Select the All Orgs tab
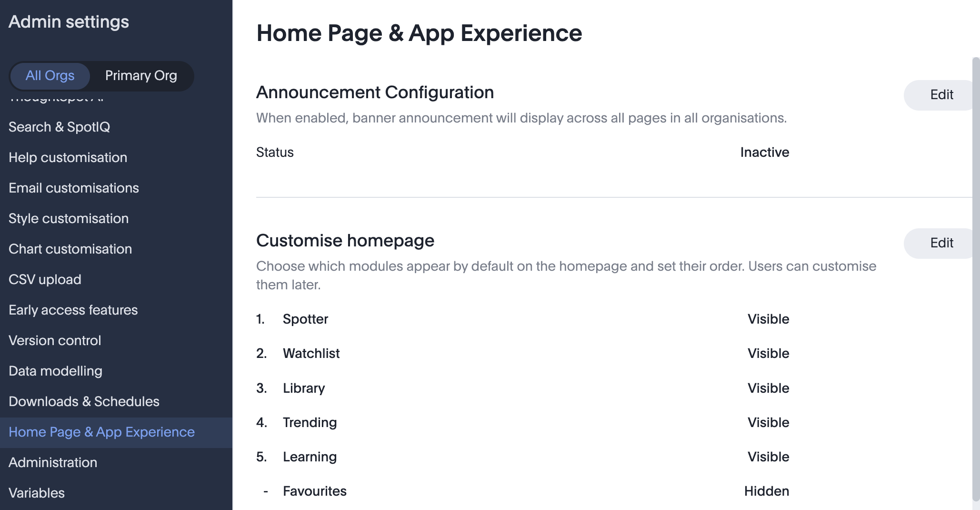Viewport: 980px width, 510px height. click(50, 75)
